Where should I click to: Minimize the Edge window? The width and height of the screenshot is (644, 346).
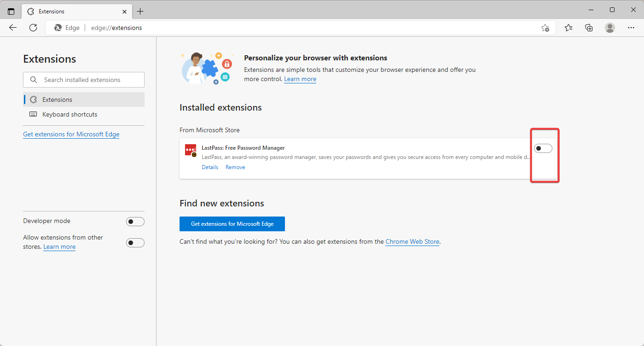tap(591, 10)
